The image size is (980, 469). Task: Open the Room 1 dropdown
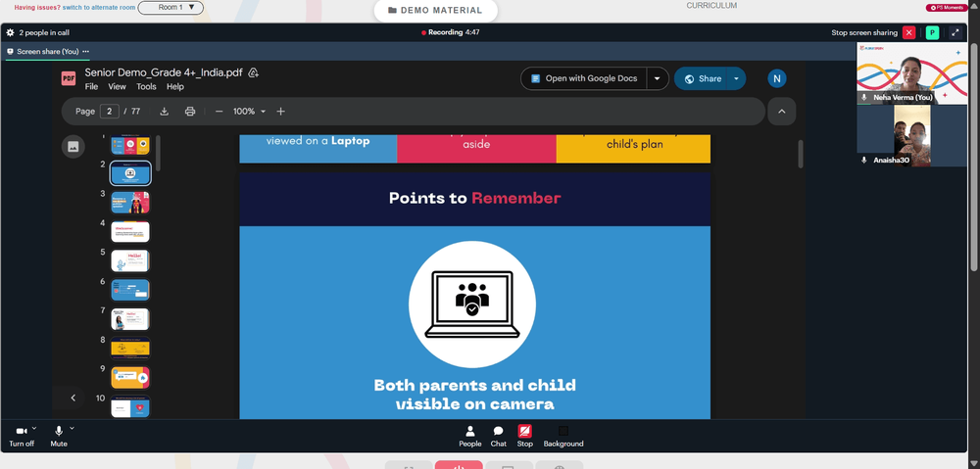[170, 8]
